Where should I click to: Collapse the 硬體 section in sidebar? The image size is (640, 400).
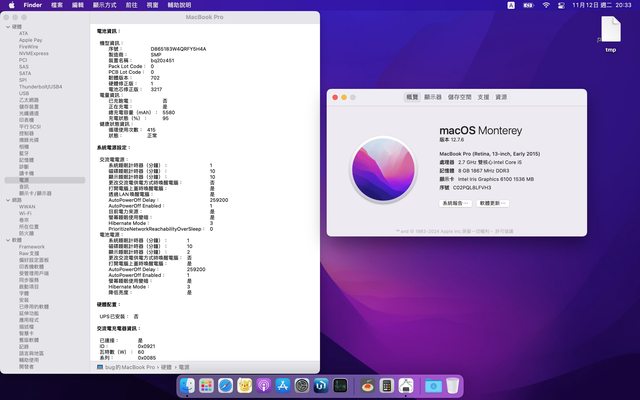pyautogui.click(x=7, y=26)
